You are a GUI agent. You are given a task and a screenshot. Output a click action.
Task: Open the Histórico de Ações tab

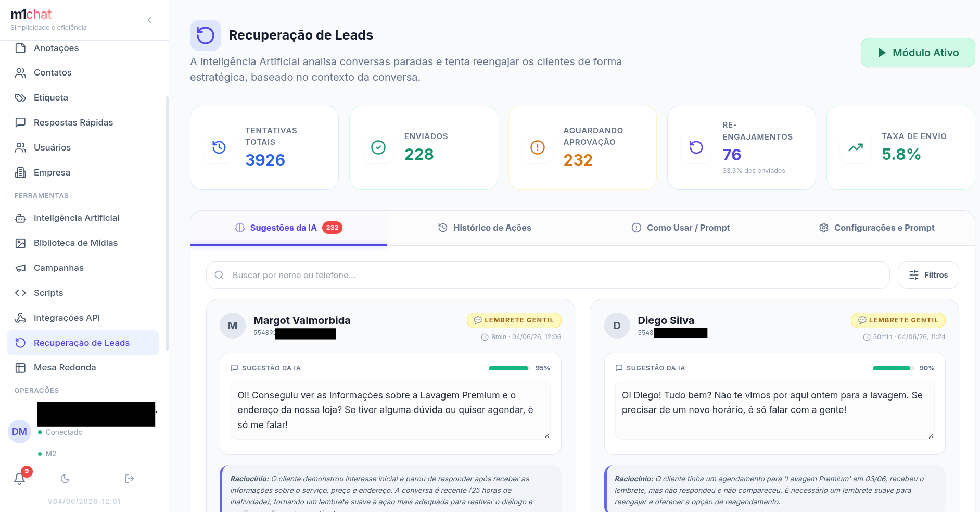click(x=485, y=228)
